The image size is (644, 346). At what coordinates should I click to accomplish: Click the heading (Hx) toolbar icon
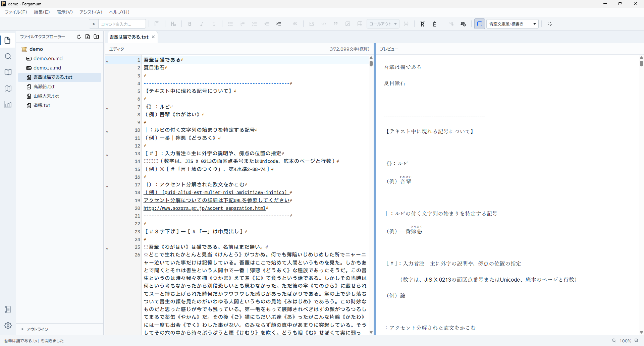173,24
